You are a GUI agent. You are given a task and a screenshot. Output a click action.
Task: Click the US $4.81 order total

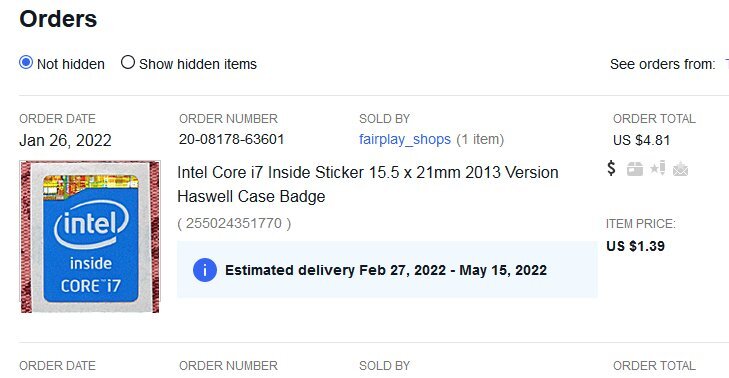pos(642,140)
